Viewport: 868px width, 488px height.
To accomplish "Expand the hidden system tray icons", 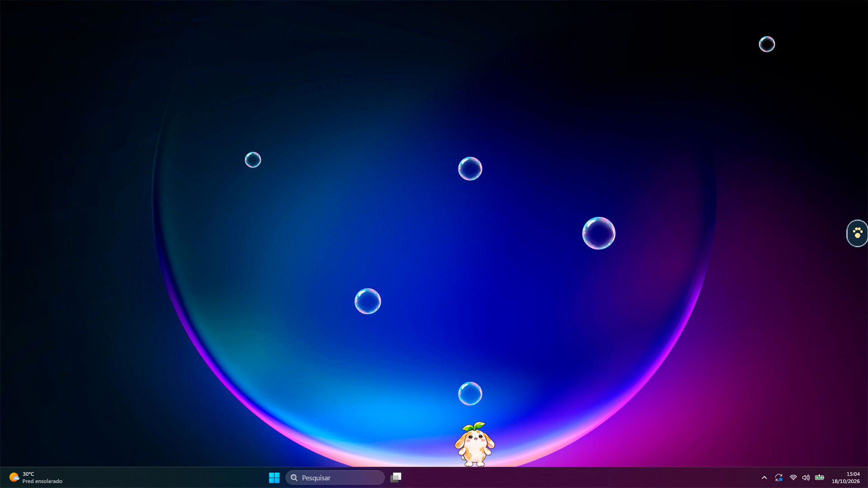I will pyautogui.click(x=764, y=478).
